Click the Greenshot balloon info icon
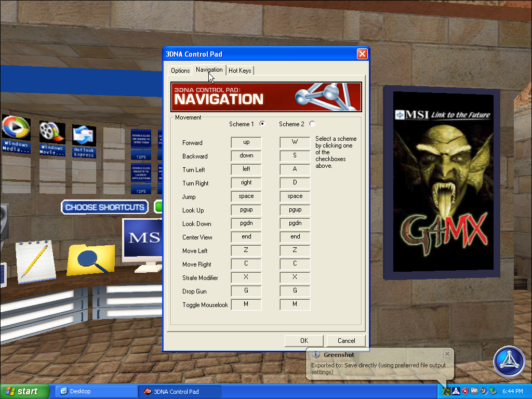Screen dimensions: 532x399 point(316,354)
